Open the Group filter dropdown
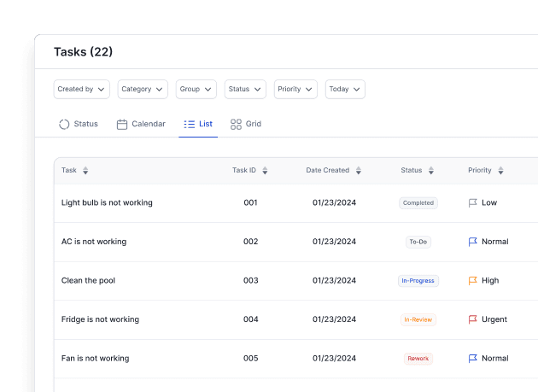538x392 pixels. (196, 89)
